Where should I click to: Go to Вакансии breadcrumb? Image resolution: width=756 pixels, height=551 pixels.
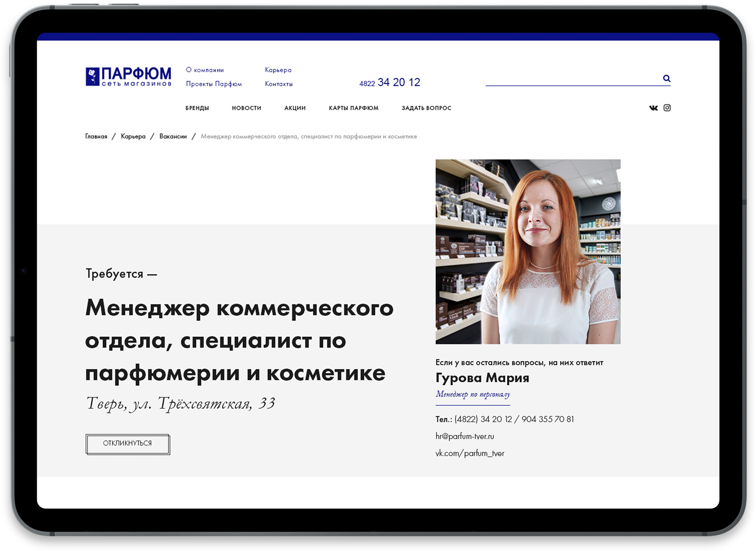pyautogui.click(x=173, y=136)
